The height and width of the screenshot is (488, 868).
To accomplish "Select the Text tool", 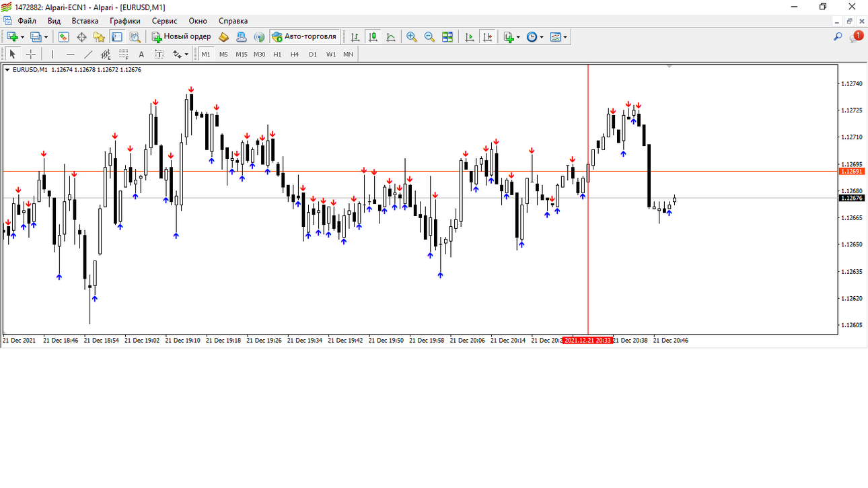I will pos(141,55).
